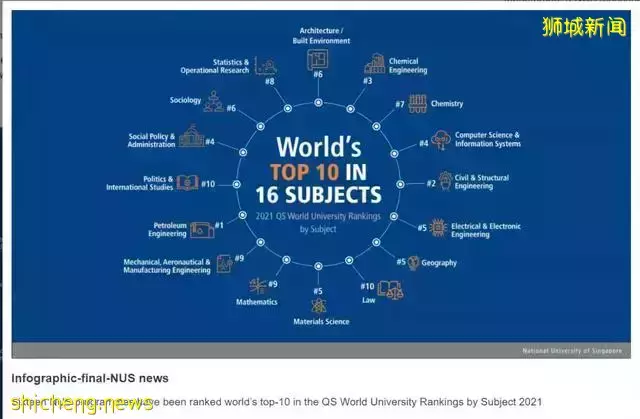Click "Politics & International Studies" text

pos(140,183)
